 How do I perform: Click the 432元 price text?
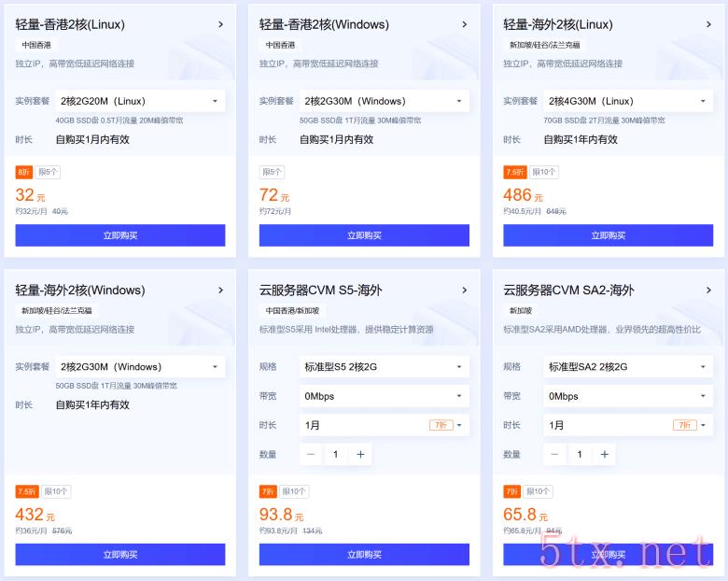pos(35,515)
